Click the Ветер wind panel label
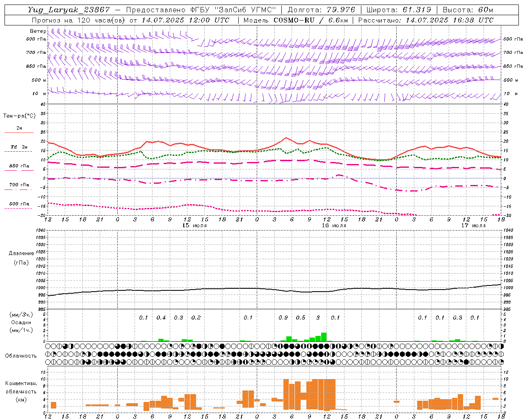This screenshot has height=420, width=525. tap(38, 31)
